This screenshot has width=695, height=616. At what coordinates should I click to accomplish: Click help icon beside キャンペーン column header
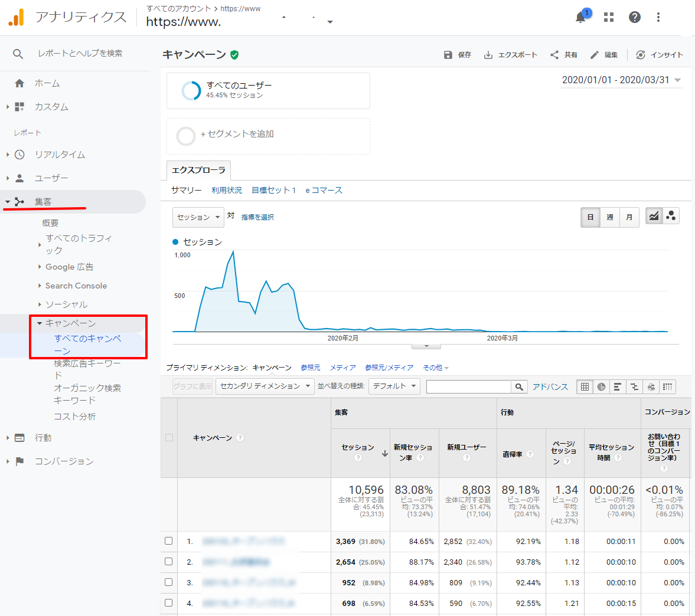(x=240, y=438)
